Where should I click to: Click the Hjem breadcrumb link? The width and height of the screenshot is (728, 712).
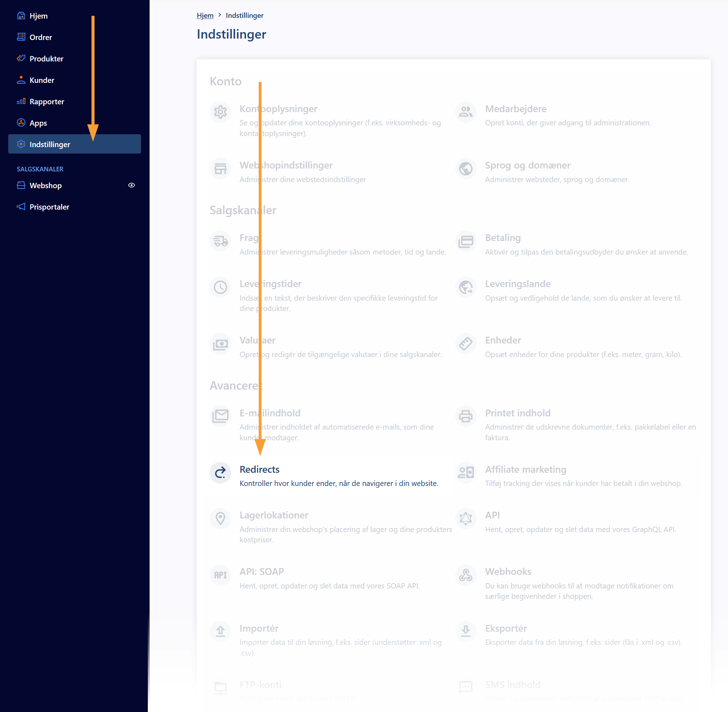pyautogui.click(x=205, y=15)
